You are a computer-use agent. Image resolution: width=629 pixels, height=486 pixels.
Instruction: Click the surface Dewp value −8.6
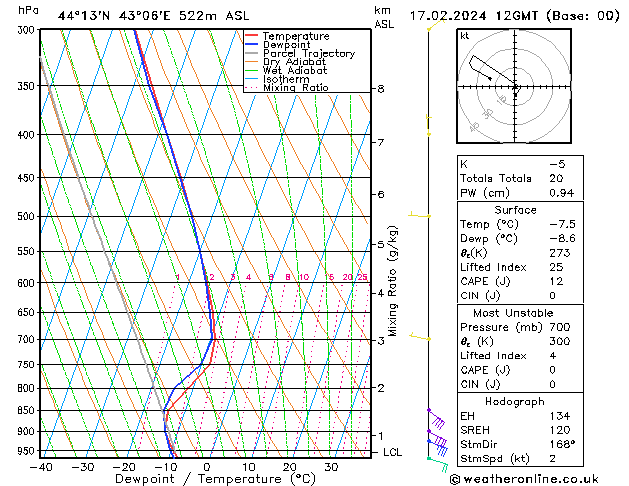[562, 239]
